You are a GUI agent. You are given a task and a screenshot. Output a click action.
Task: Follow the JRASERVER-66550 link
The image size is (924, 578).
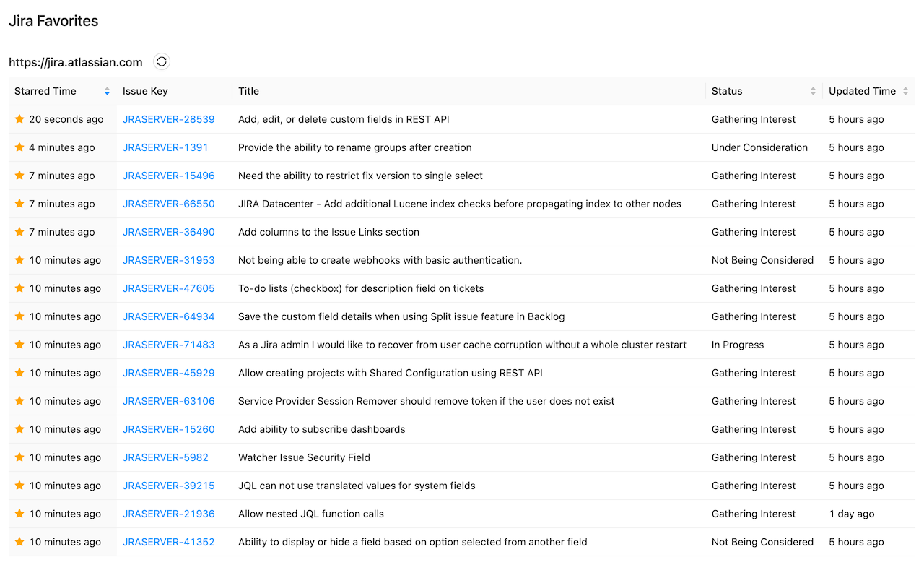168,204
